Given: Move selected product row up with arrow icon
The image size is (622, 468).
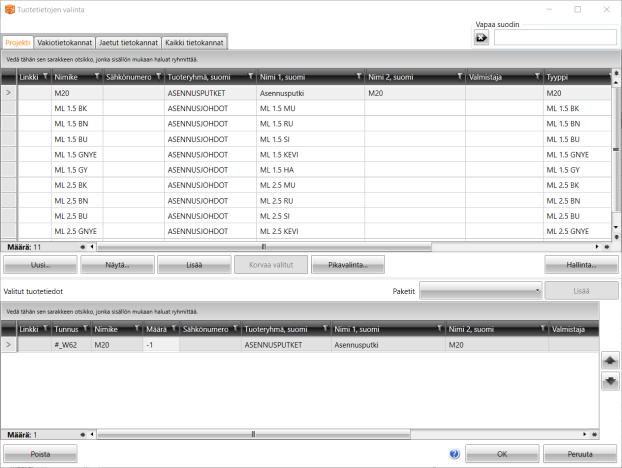Looking at the screenshot, I should 608,360.
